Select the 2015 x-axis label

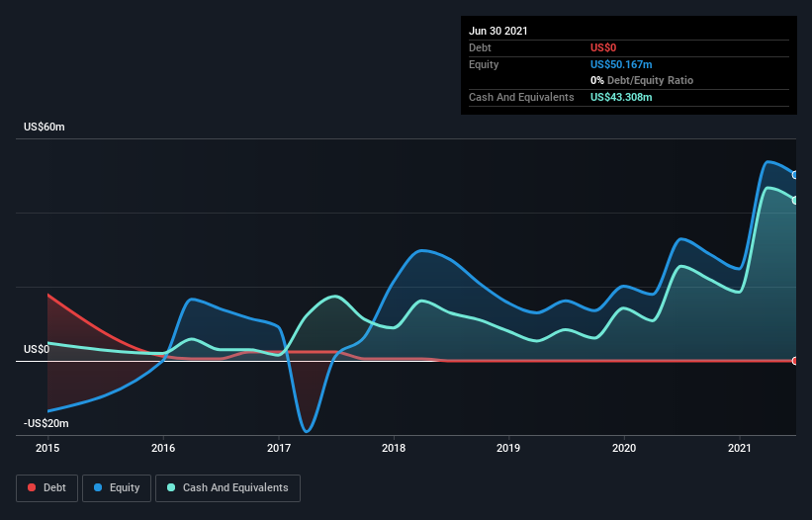tap(48, 449)
